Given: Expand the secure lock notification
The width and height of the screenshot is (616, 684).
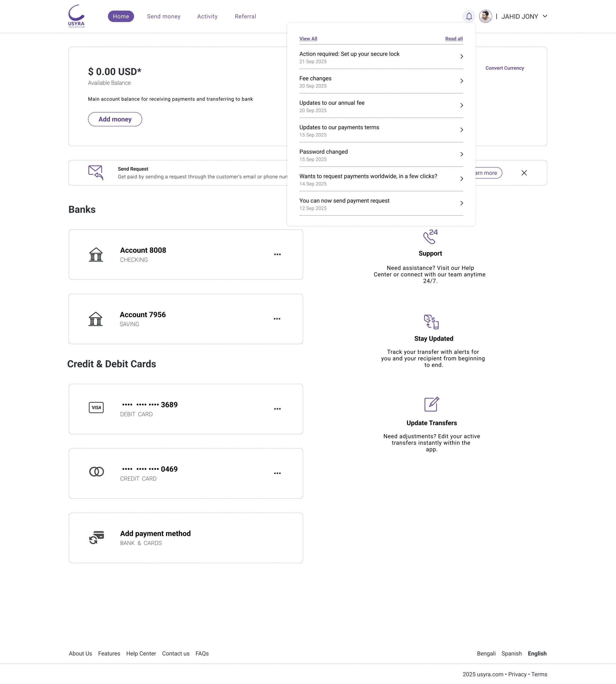Looking at the screenshot, I should [461, 57].
